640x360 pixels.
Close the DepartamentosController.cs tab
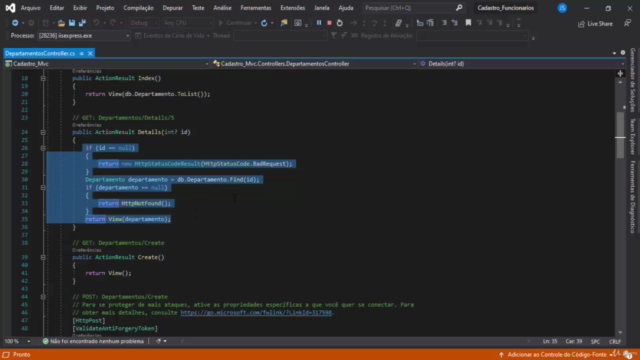click(x=90, y=53)
